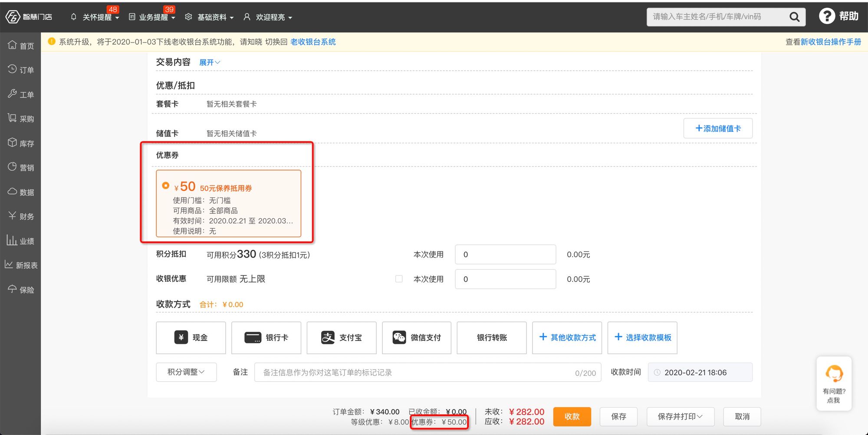The height and width of the screenshot is (435, 868).
Task: Click the 收款时间 date field
Action: coord(700,372)
